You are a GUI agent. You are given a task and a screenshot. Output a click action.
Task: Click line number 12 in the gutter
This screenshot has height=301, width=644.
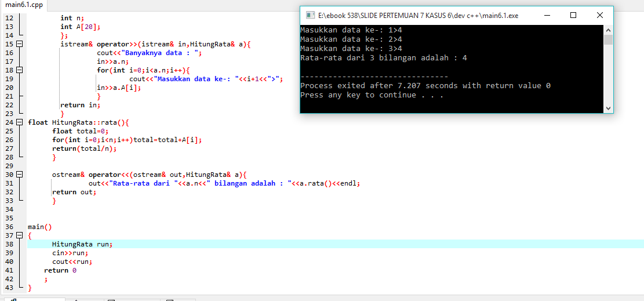[9, 17]
